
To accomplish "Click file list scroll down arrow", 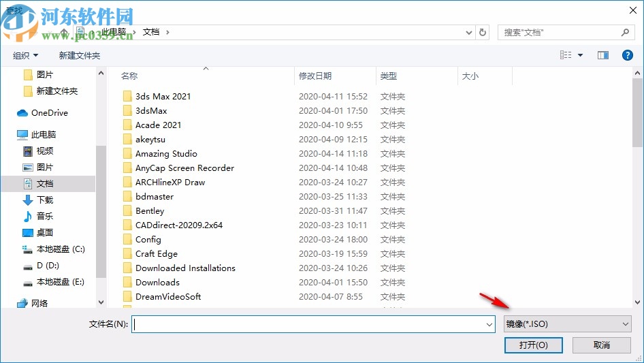I will pos(637,302).
